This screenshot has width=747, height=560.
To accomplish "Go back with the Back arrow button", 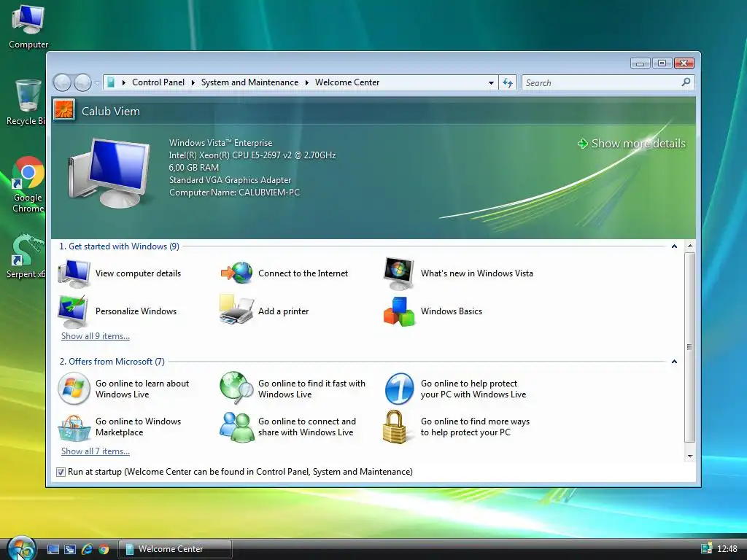I will (62, 82).
